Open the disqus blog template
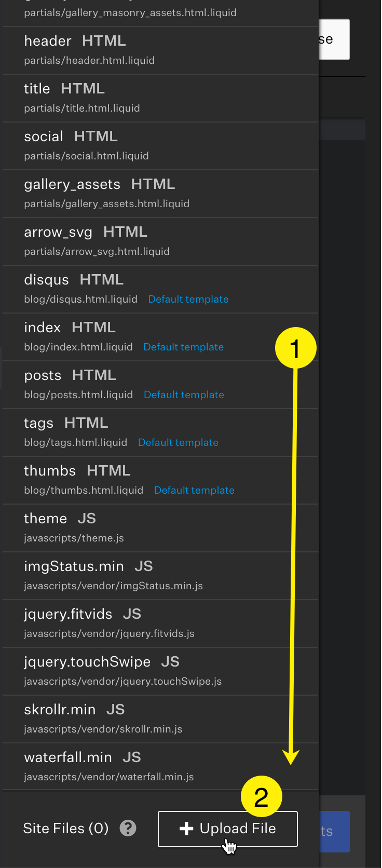Image resolution: width=382 pixels, height=868 pixels. tap(160, 289)
